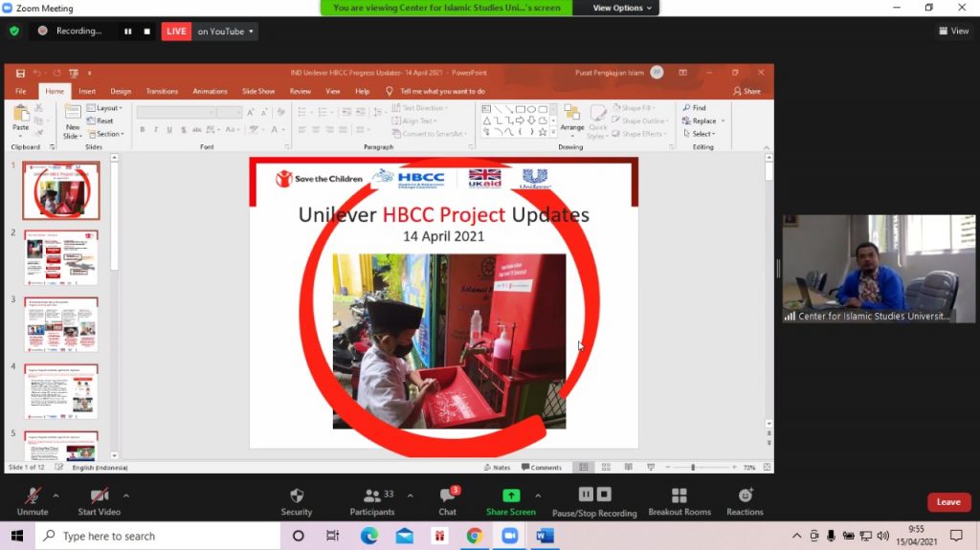The image size is (980, 550).
Task: Open Breakout Rooms
Action: coord(679,502)
